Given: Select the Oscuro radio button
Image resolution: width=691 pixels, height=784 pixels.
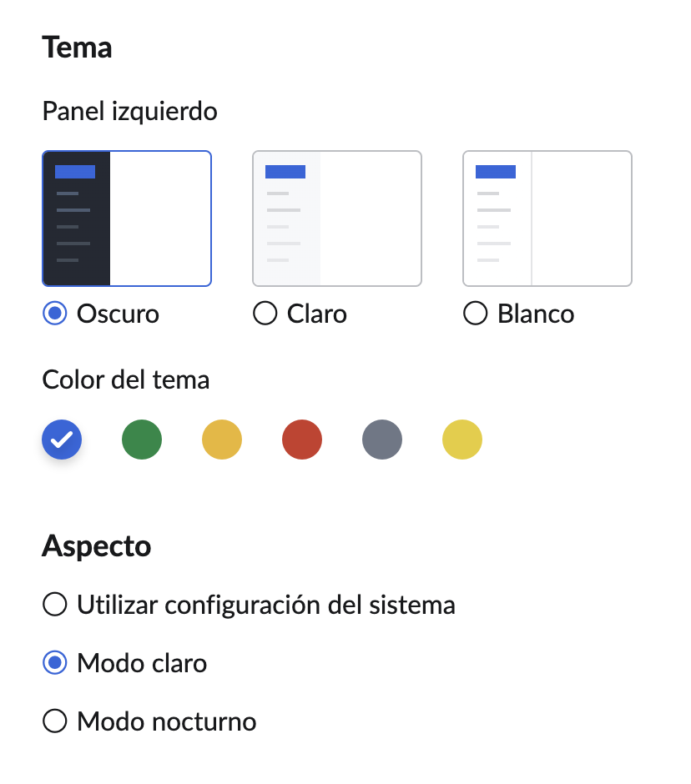Looking at the screenshot, I should click(x=55, y=314).
